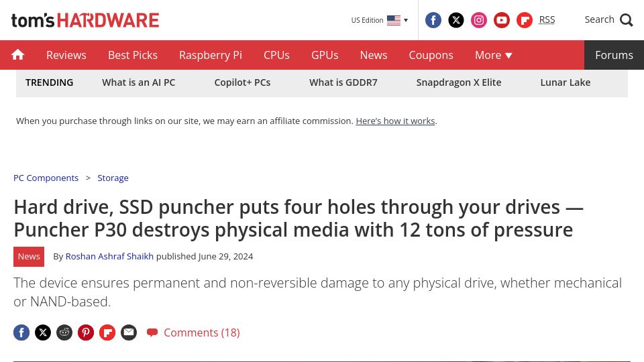Click the US flag icon

point(394,20)
